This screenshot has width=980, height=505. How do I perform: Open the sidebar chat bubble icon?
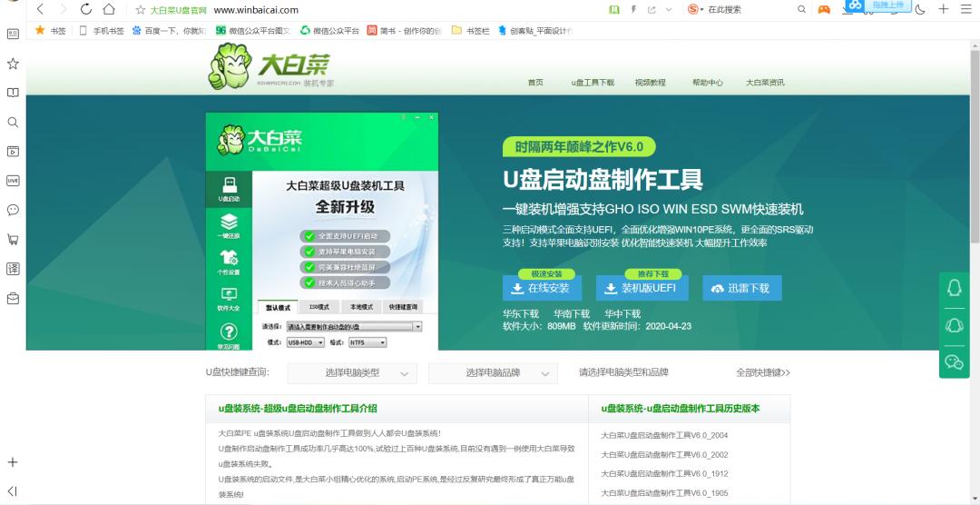coord(13,210)
